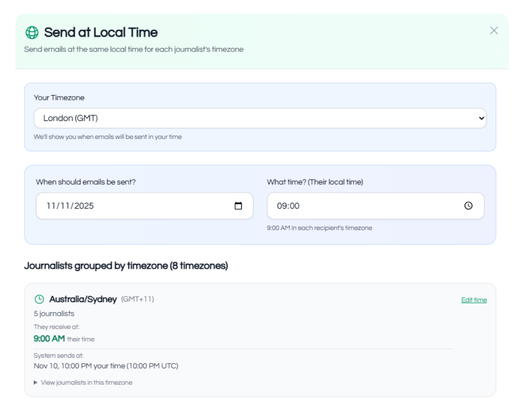Click Journalists grouped by timezone heading

coord(126,266)
